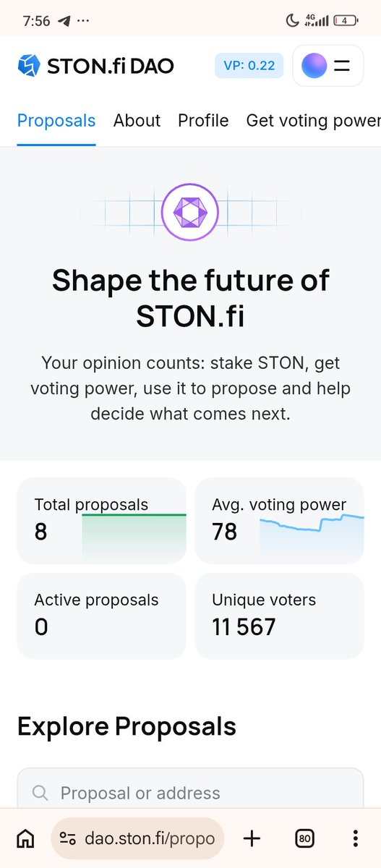The image size is (381, 868).
Task: Open the Profile tab
Action: (x=203, y=121)
